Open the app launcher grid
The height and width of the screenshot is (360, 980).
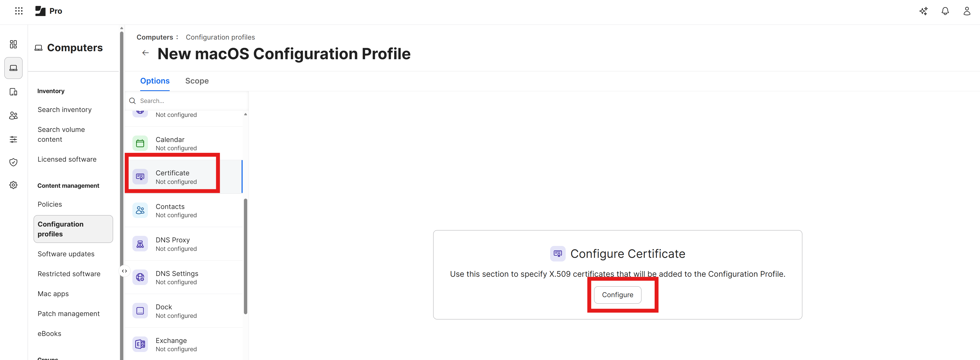19,11
